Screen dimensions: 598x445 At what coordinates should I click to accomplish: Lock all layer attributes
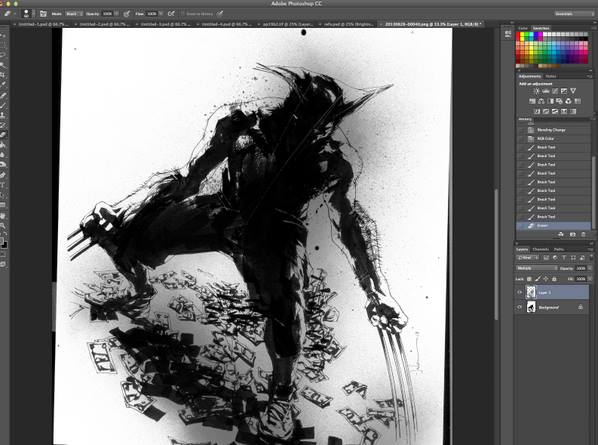(x=555, y=279)
